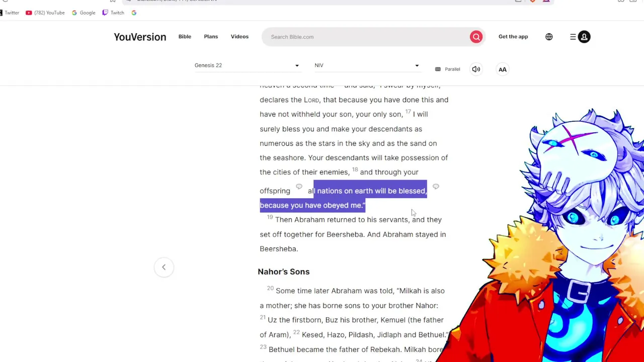Click the red search magnifier button
Screen dimensions: 644x362
pyautogui.click(x=476, y=37)
